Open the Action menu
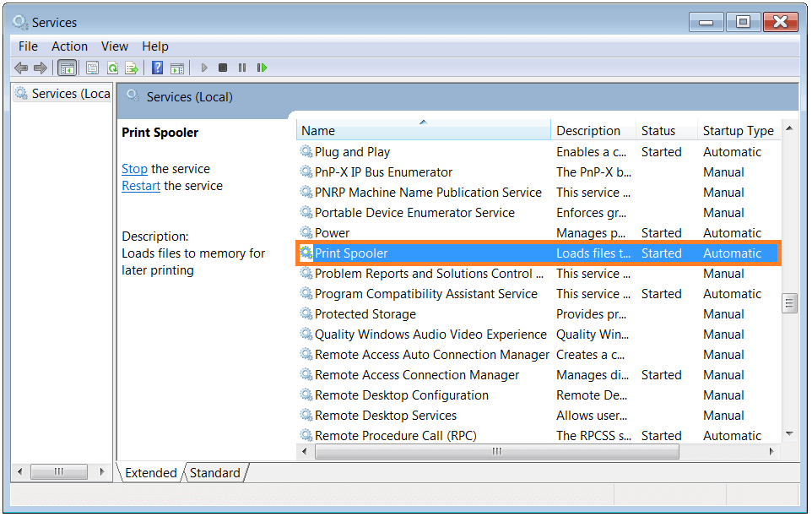 (x=69, y=46)
